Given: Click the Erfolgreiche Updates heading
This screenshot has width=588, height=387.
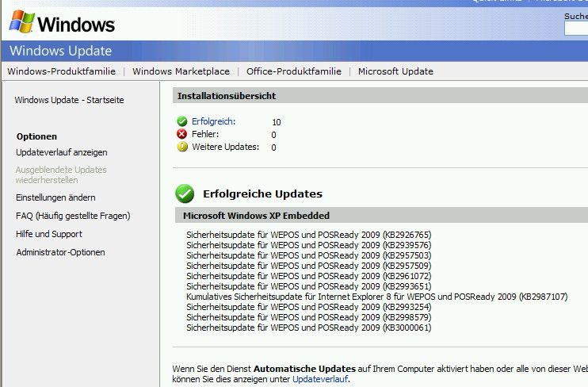Looking at the screenshot, I should tap(262, 193).
